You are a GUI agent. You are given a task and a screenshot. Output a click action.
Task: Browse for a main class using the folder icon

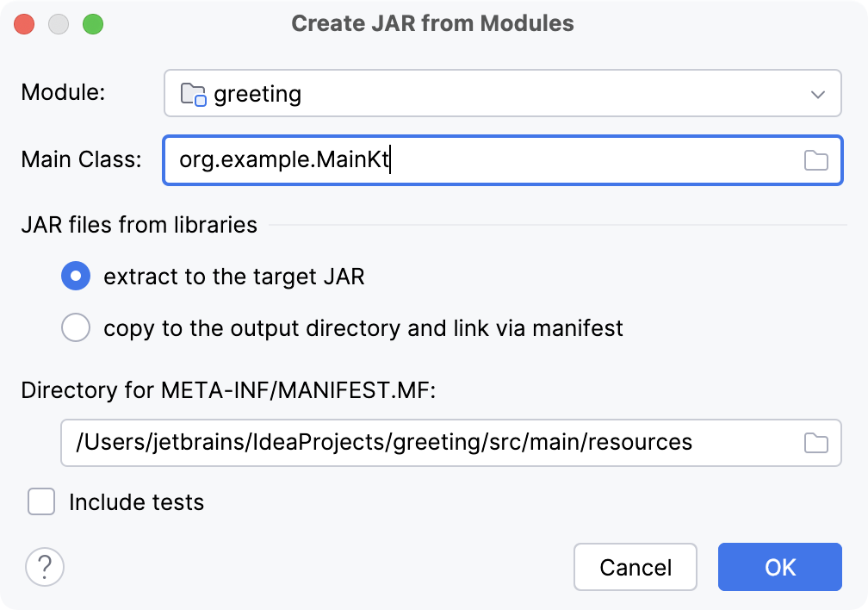816,160
